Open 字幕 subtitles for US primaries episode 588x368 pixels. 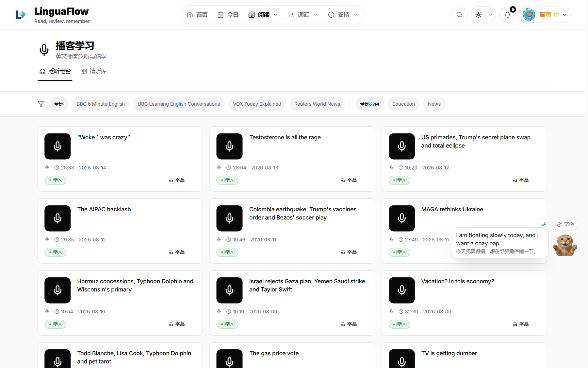(521, 180)
